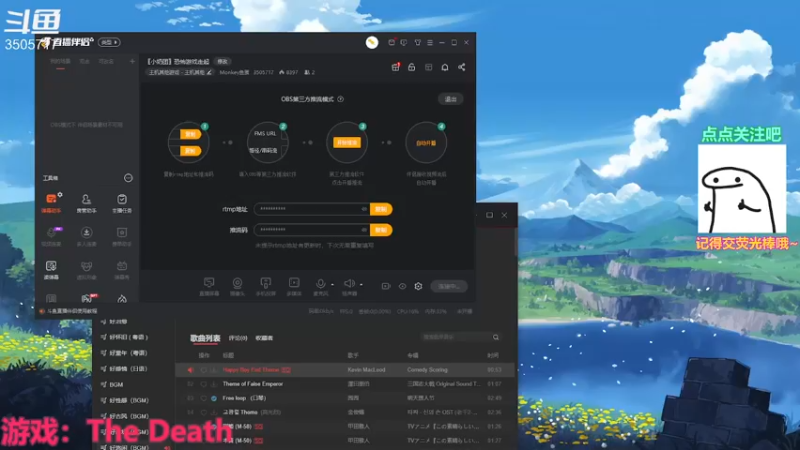The height and width of the screenshot is (450, 800).
Task: Play the Theme of False Emperor track
Action: click(253, 384)
